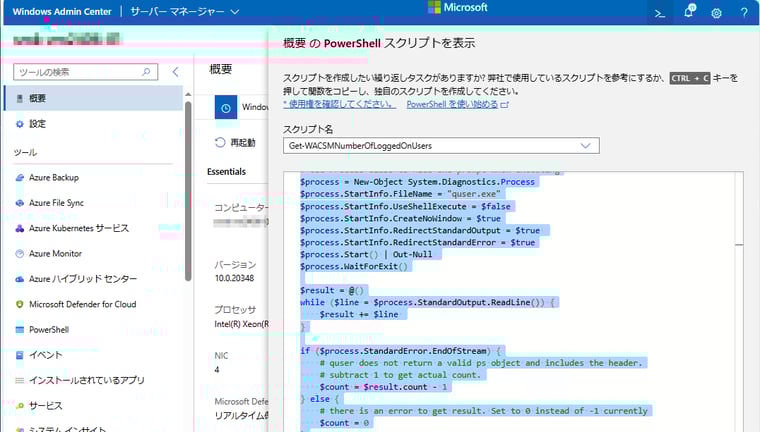Viewport: 760px width, 432px height.
Task: Open Azure Monitor tool
Action: [55, 254]
